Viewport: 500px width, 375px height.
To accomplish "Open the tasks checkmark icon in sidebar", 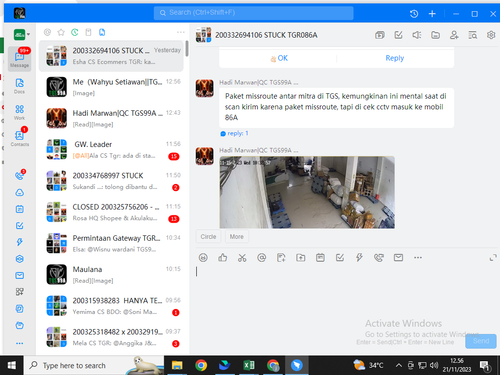I will coord(19,226).
